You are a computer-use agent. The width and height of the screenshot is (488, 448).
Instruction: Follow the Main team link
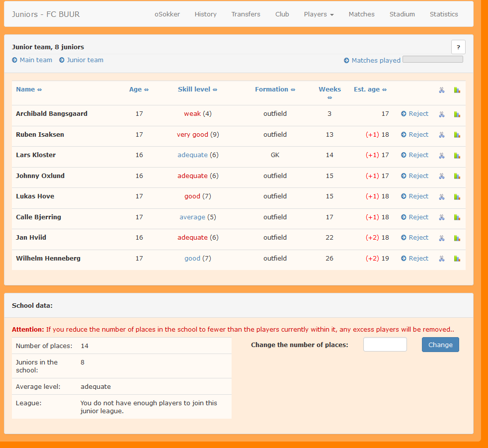point(32,60)
